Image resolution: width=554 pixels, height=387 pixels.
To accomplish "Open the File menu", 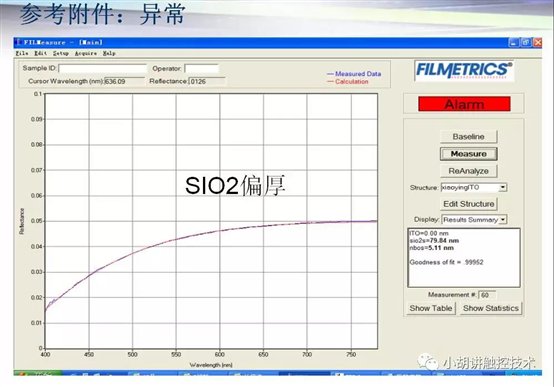I will [22, 53].
